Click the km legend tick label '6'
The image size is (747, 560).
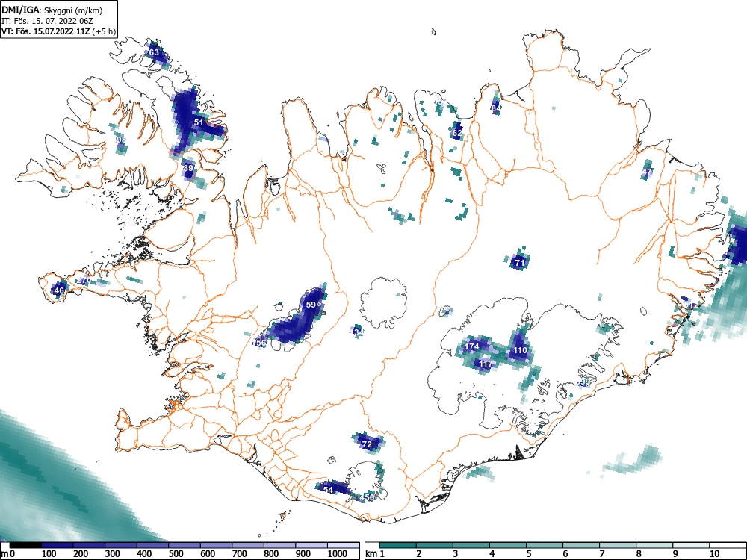(x=565, y=554)
